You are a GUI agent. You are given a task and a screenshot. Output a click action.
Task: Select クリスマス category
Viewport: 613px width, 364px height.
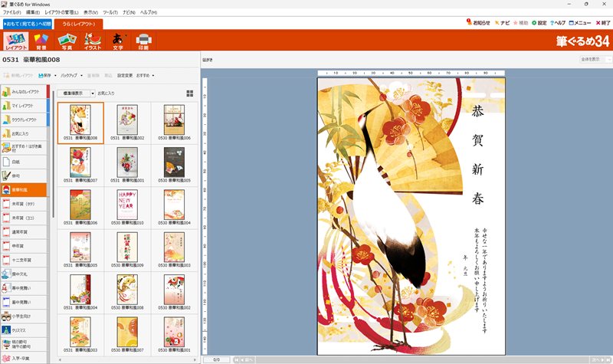click(24, 330)
